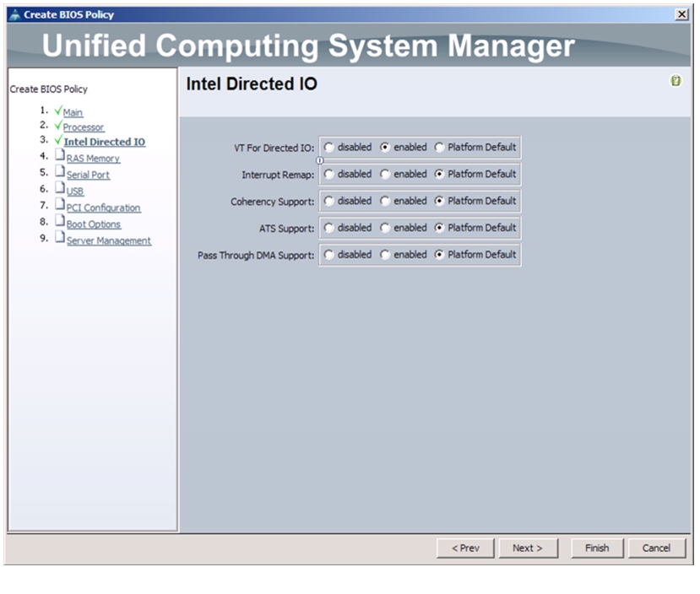700x594 pixels.
Task: Choose Platform Default for VT For Directed IO
Action: [439, 147]
